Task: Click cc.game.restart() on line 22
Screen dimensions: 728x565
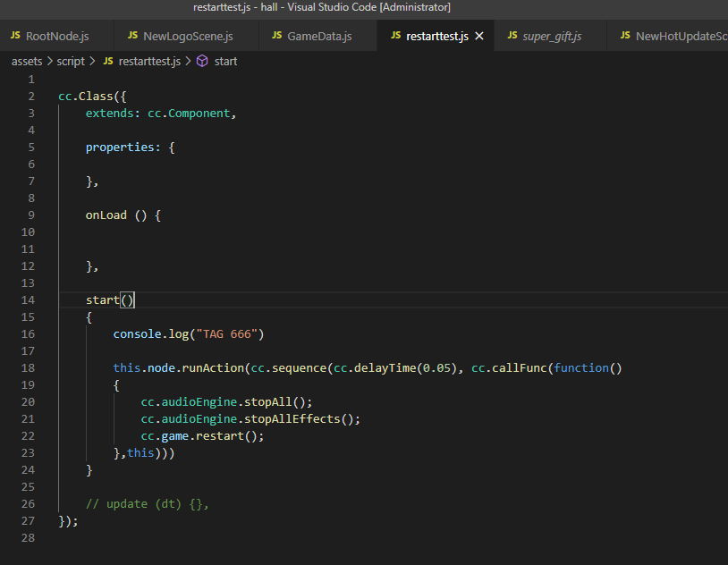Action: (199, 436)
